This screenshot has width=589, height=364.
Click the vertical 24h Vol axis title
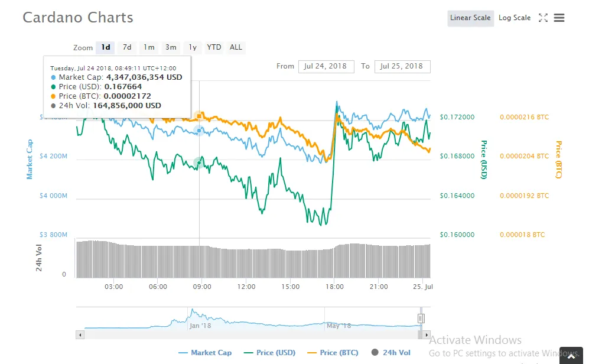[x=38, y=258]
